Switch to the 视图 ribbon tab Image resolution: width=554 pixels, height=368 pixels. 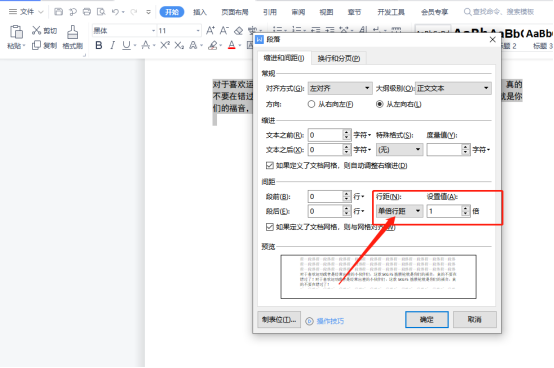pos(326,12)
